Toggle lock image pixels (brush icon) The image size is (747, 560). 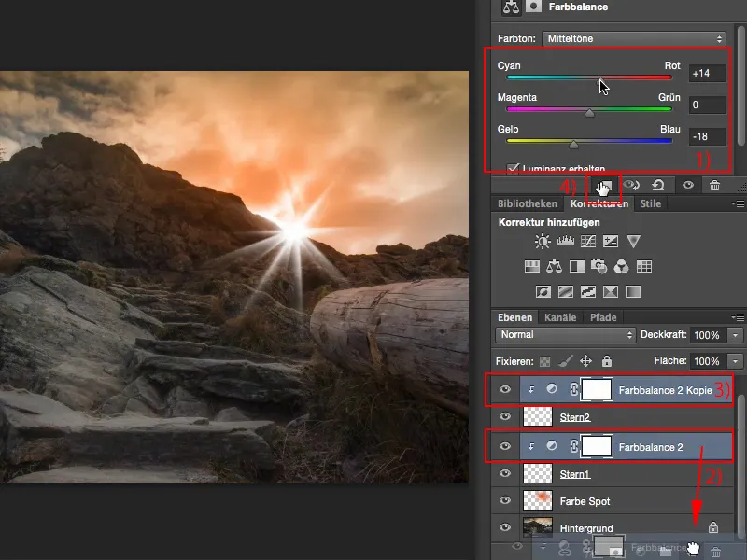point(566,361)
